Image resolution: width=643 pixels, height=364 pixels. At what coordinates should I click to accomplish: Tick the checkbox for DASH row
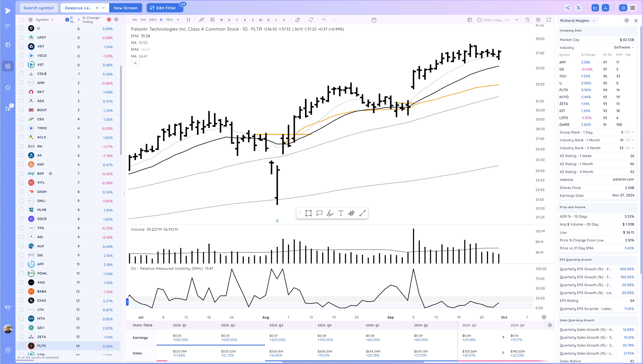[22, 192]
